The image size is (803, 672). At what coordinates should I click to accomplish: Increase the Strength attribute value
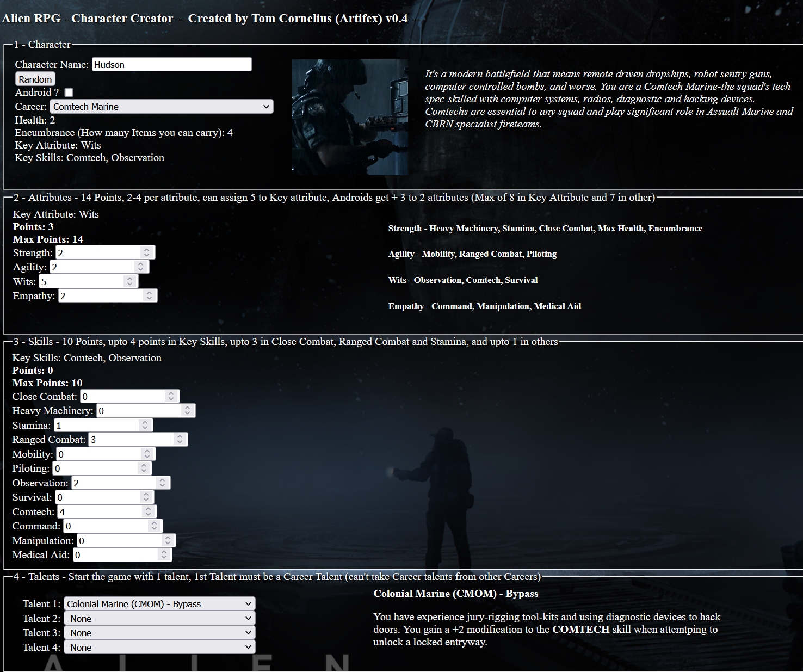[x=147, y=249]
